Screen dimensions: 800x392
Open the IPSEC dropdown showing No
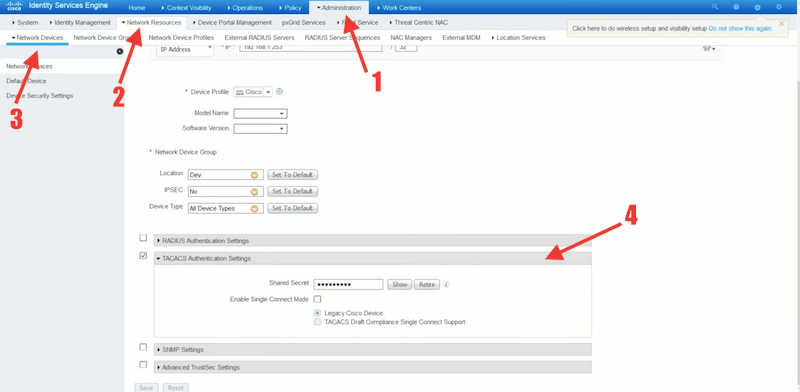coord(226,191)
